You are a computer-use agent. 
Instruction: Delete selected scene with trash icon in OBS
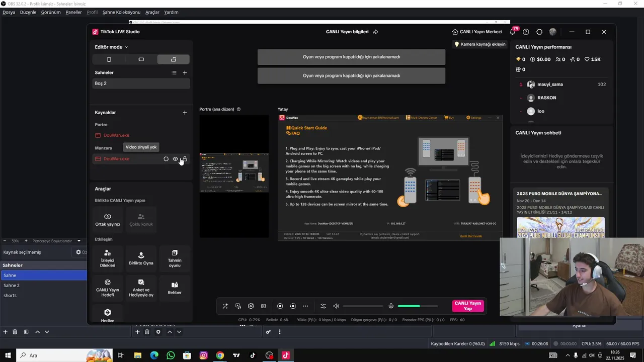pos(15,332)
